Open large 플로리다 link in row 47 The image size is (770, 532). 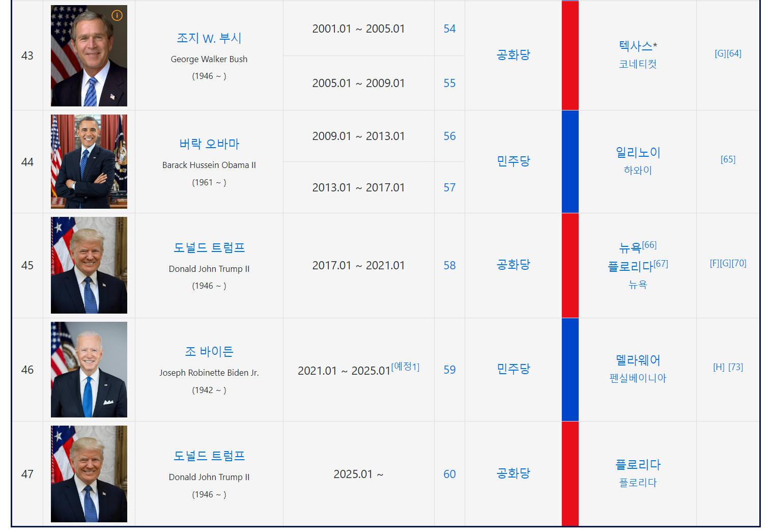click(638, 465)
